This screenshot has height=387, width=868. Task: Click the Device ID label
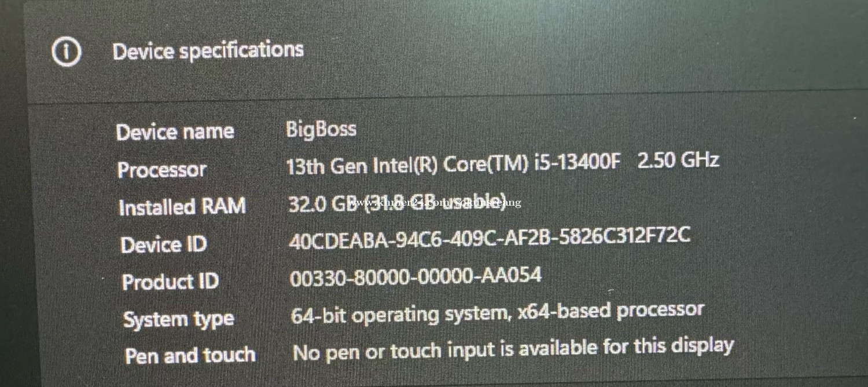click(164, 244)
